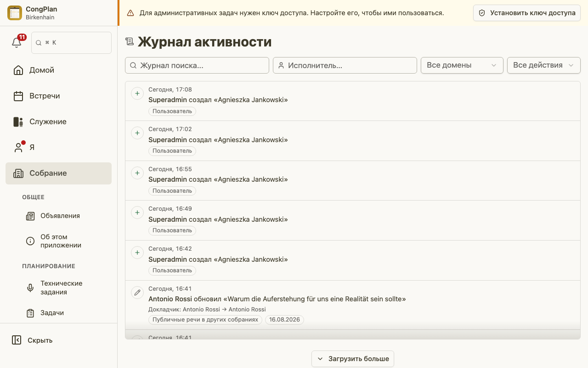The image size is (588, 368).
Task: Click plus icon of the 16:55 entry
Action: point(137,173)
